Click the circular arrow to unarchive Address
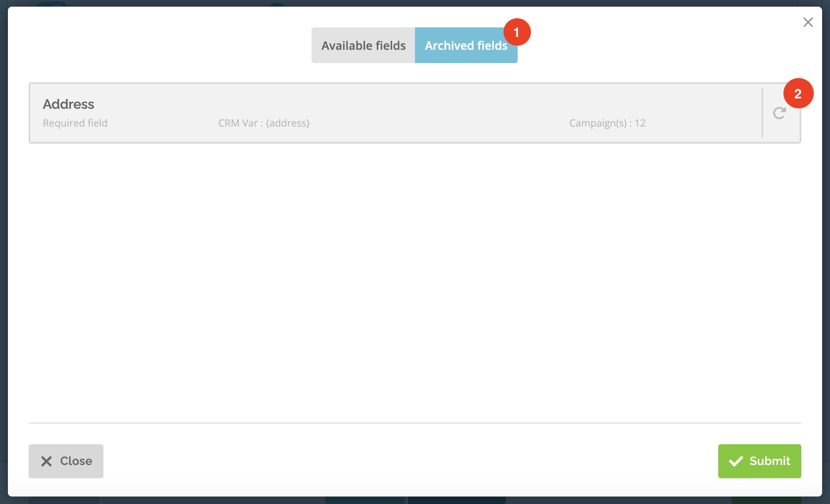Viewport: 830px width, 504px height. tap(780, 113)
